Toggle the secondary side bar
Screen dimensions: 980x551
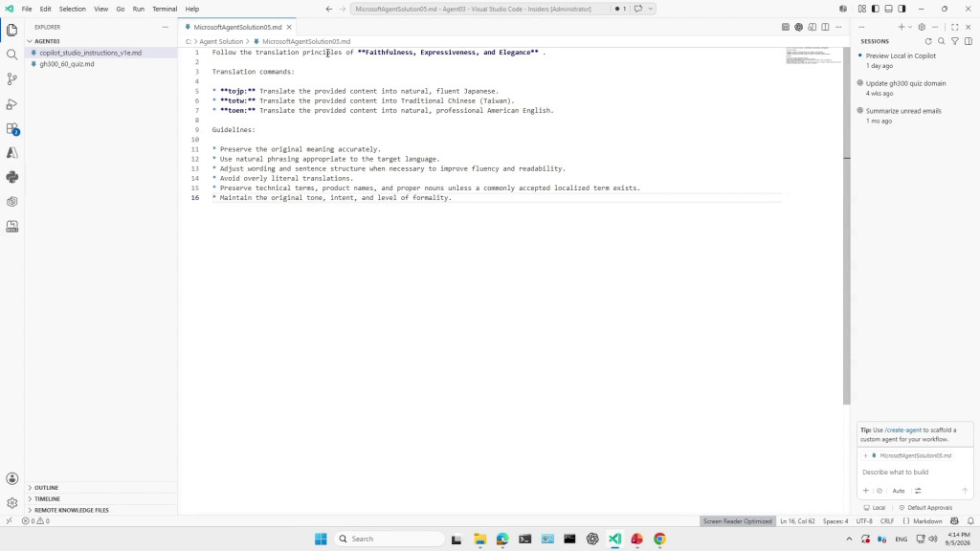pos(902,9)
